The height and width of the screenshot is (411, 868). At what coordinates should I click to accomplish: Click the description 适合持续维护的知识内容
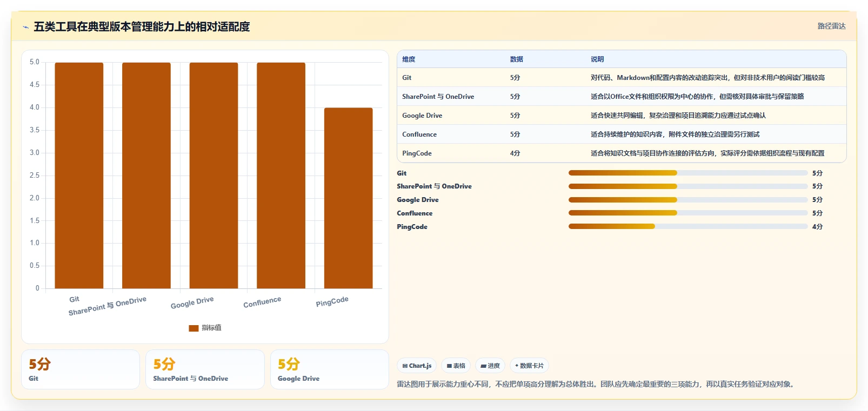(x=675, y=134)
